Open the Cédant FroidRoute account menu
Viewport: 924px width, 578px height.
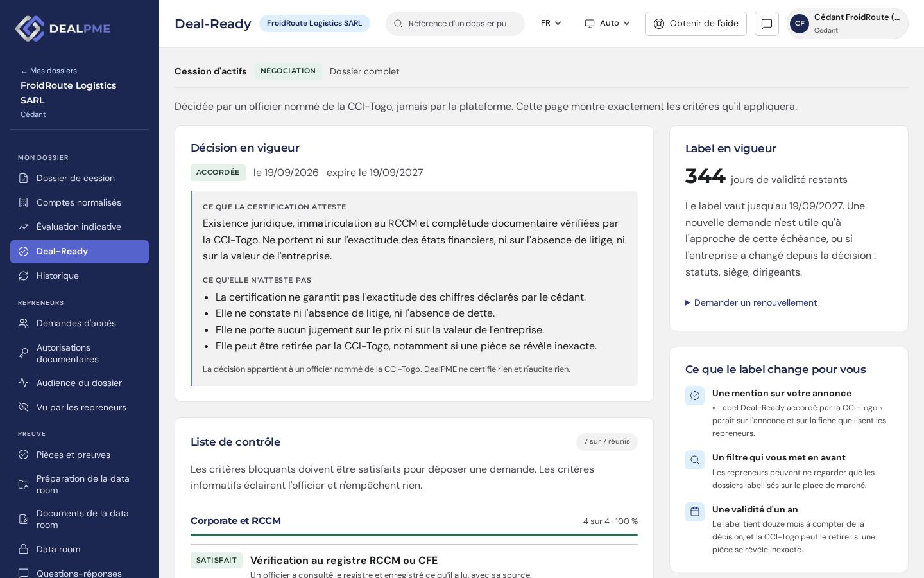pos(848,24)
